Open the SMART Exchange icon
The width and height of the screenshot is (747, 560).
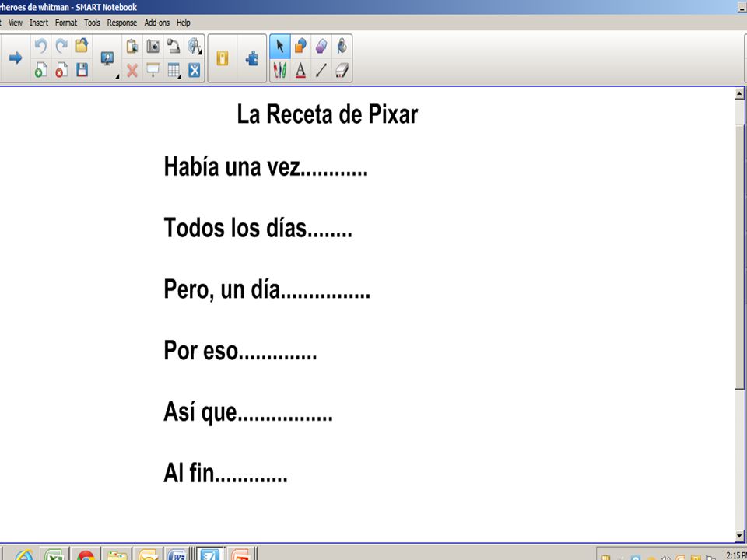pos(195,71)
